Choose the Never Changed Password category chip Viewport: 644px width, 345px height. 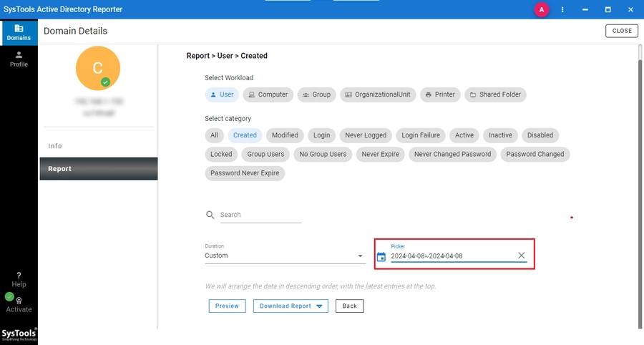click(x=452, y=155)
